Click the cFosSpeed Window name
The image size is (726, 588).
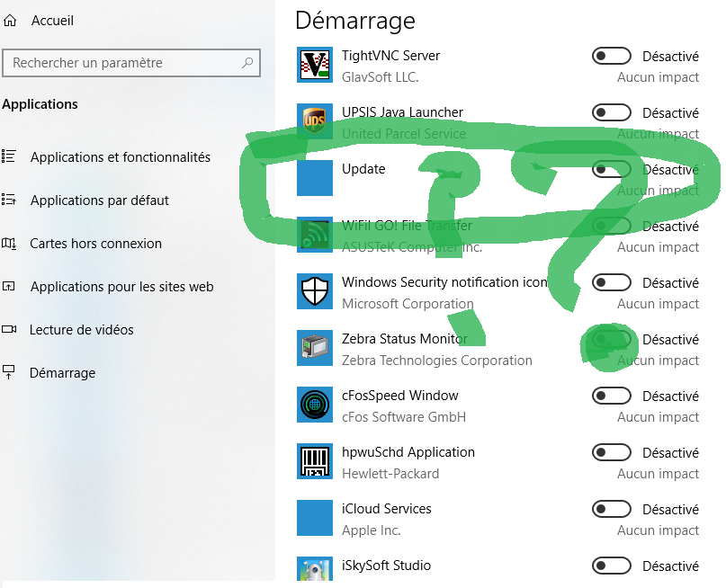tap(400, 396)
